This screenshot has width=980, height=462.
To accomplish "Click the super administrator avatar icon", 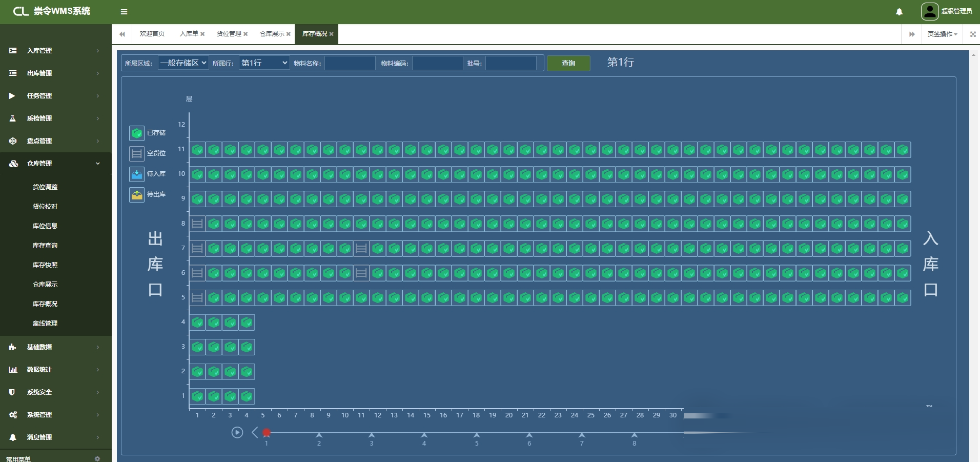I will [929, 11].
